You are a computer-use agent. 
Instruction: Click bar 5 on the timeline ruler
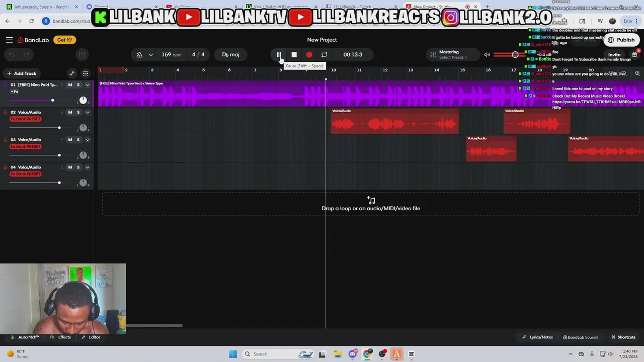click(203, 70)
